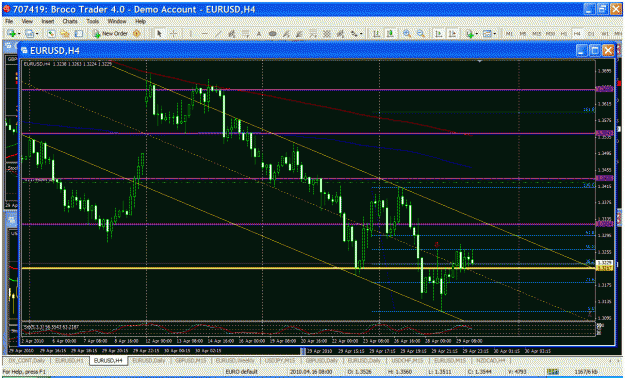This screenshot has height=378, width=625.
Task: Select the M15 timeframe
Action: [x=537, y=34]
